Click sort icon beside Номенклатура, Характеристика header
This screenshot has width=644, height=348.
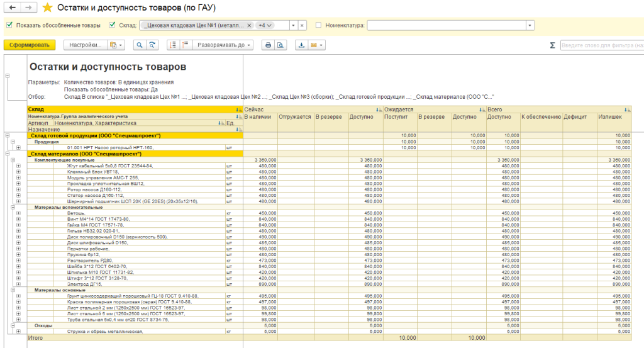(x=221, y=123)
